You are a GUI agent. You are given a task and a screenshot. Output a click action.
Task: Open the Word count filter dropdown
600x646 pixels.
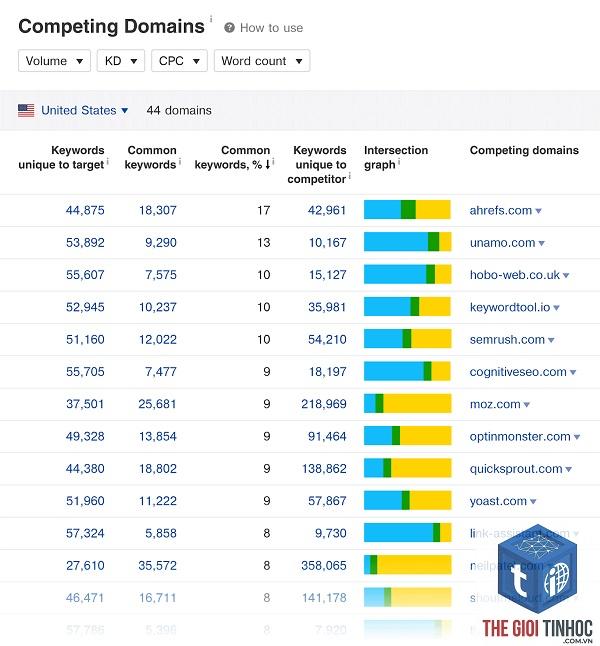coord(262,61)
